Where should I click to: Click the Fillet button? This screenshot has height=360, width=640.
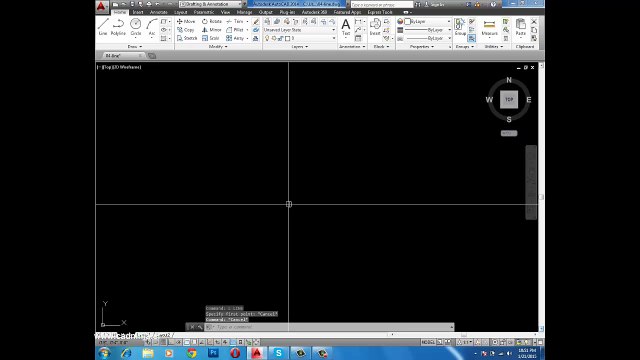(236, 30)
